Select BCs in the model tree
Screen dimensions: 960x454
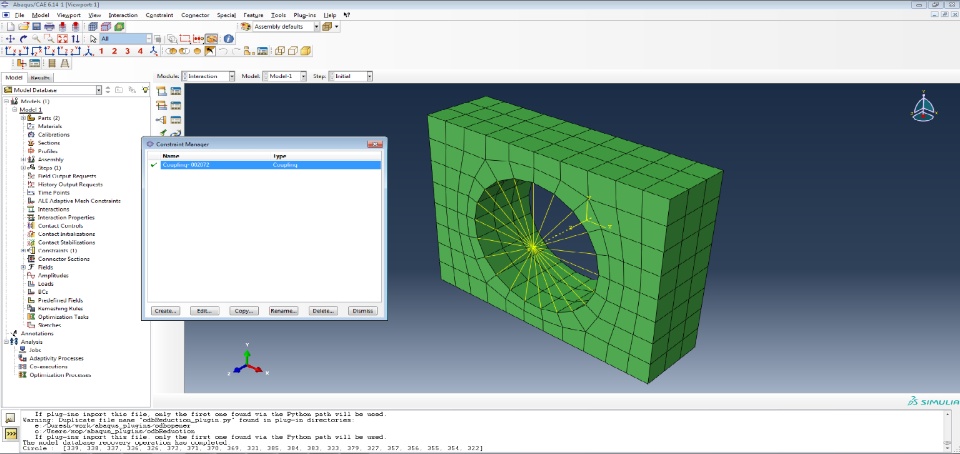point(42,292)
